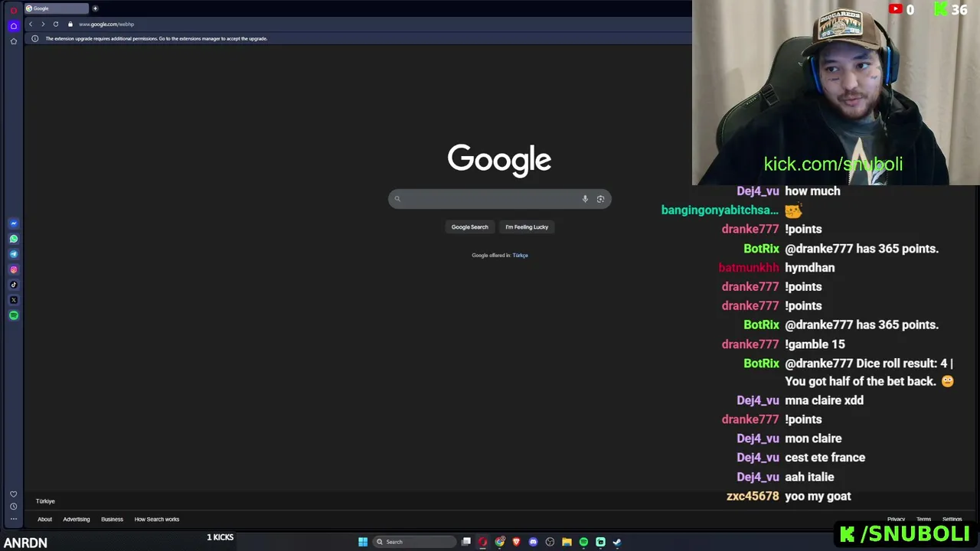Viewport: 980px width, 551px height.
Task: Click the info icon in the extension notice
Action: point(34,38)
